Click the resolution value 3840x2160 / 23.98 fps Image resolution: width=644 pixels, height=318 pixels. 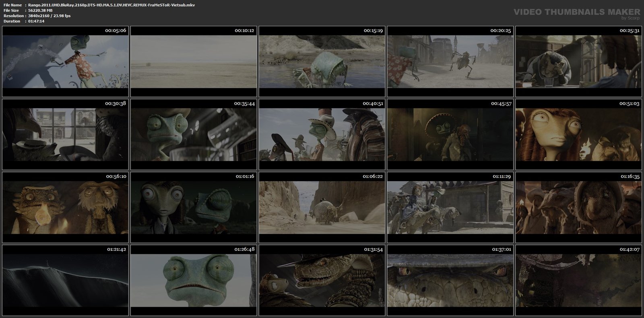[50, 16]
